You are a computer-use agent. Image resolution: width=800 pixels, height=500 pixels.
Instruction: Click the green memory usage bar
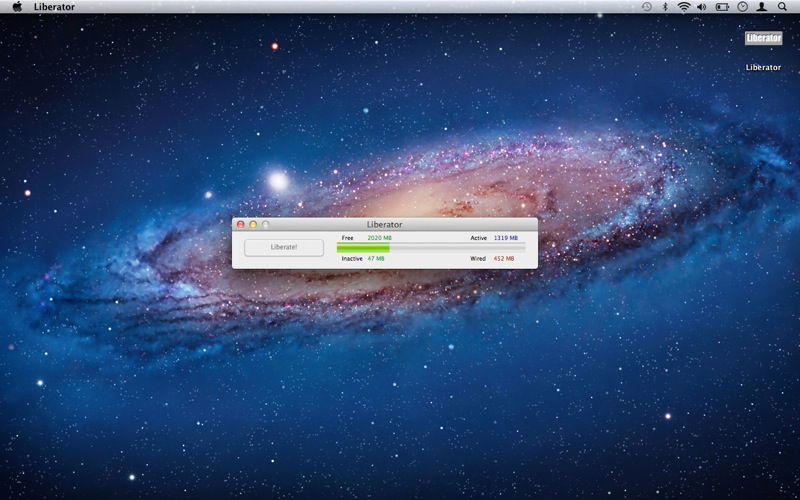point(363,248)
